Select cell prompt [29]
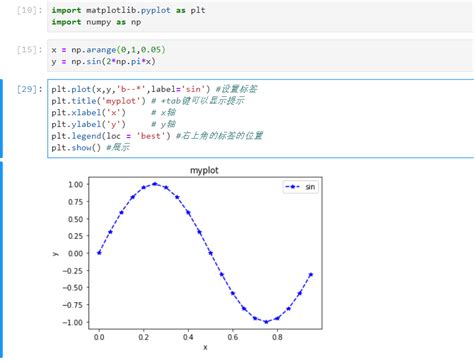The width and height of the screenshot is (474, 363). (30, 89)
